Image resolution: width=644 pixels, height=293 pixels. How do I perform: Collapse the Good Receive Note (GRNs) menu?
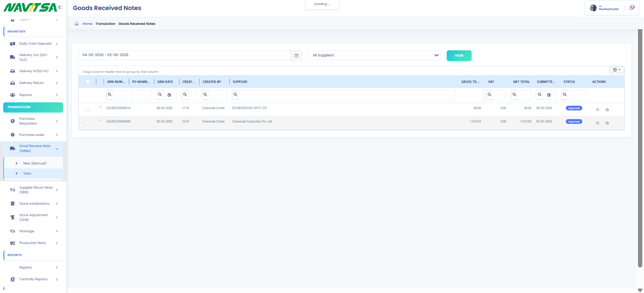point(57,149)
